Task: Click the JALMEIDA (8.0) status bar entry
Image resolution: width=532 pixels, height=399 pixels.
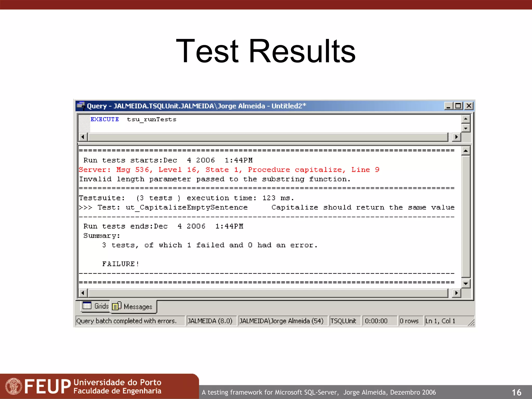Action: click(211, 321)
